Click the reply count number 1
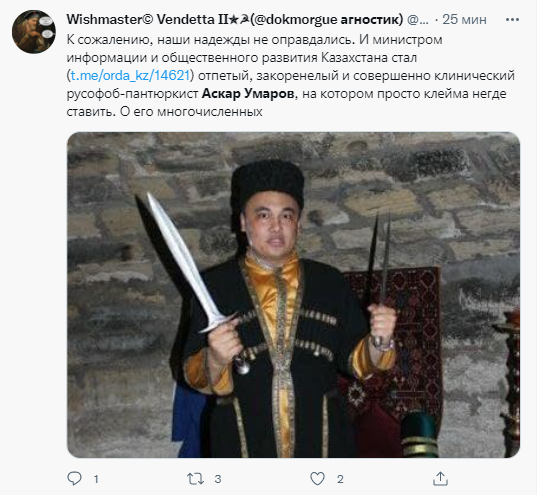538x495 pixels. click(x=96, y=479)
